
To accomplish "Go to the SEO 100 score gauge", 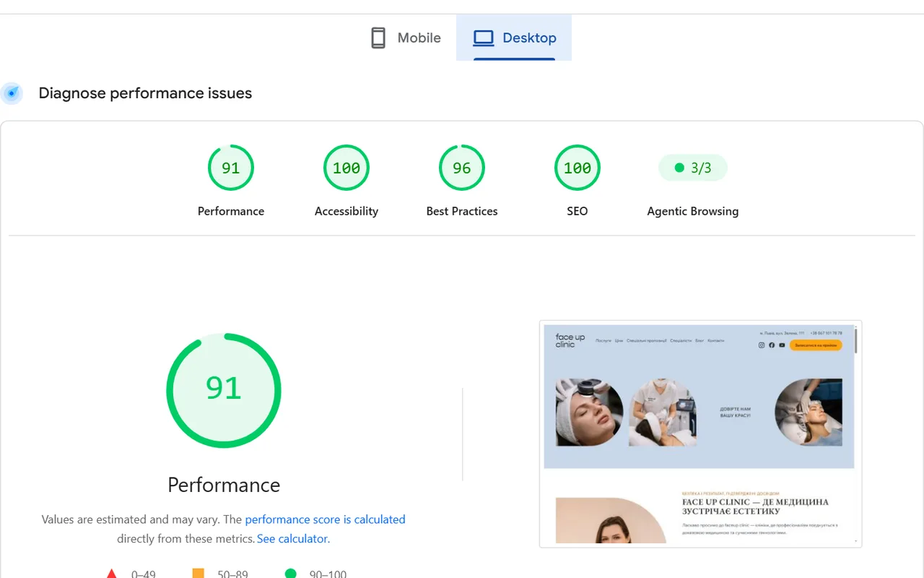I will (577, 168).
